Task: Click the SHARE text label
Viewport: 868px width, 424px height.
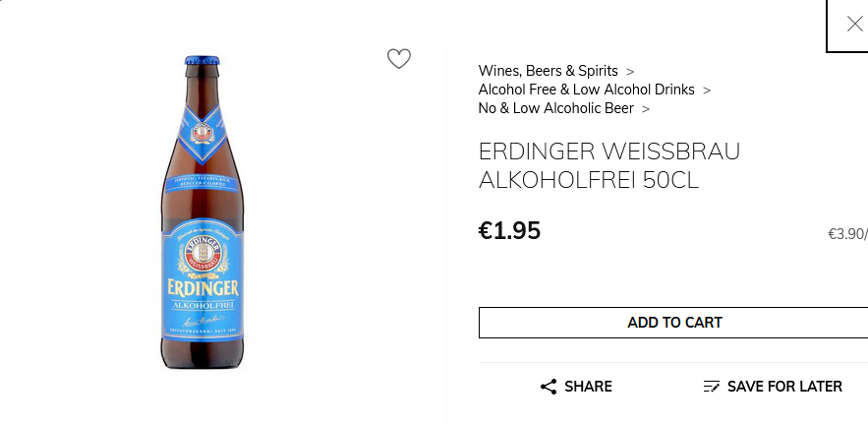Action: (x=588, y=387)
